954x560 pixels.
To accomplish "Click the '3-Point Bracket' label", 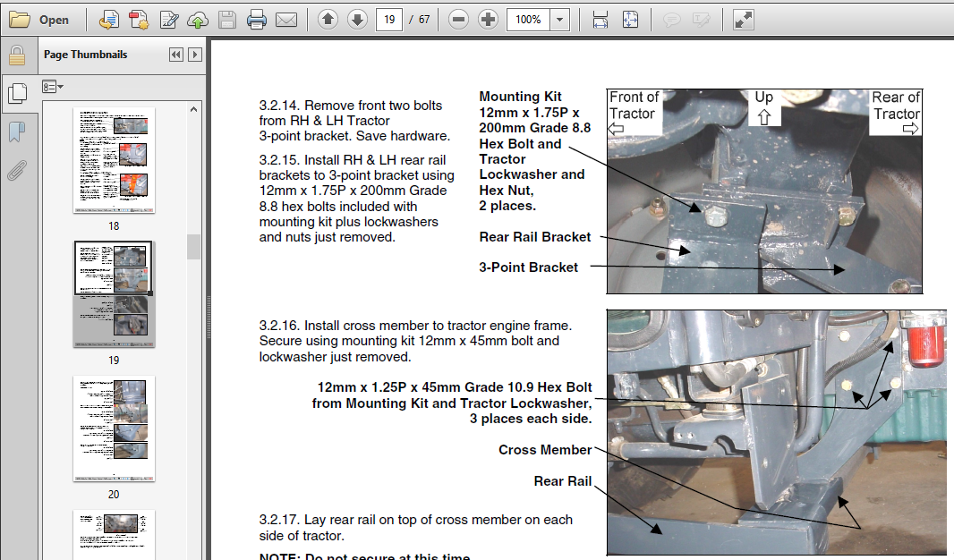I will [528, 267].
